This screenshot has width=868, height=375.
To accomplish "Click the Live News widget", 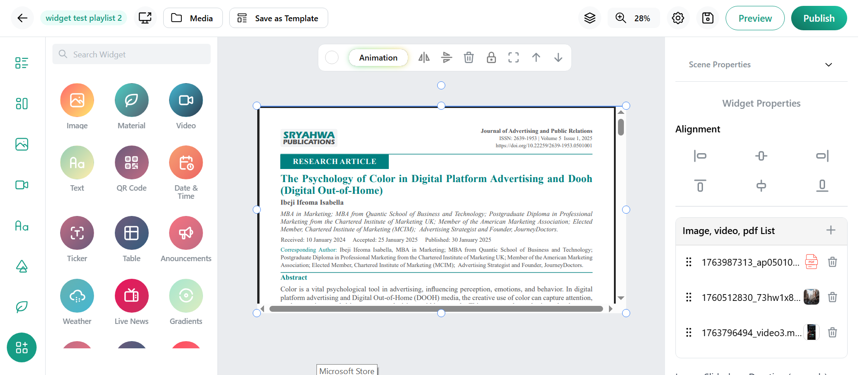I will 132,296.
